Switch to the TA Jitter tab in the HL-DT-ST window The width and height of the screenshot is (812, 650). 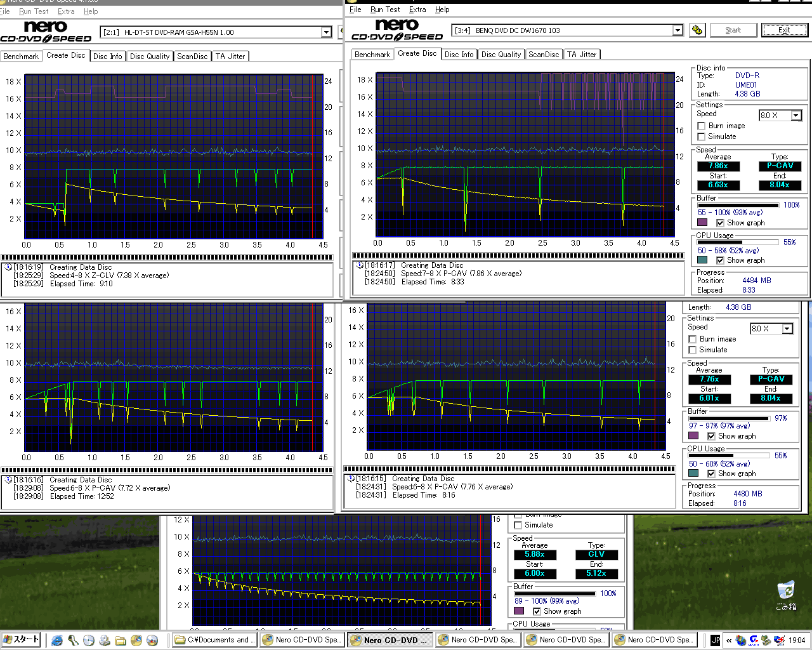pyautogui.click(x=230, y=56)
